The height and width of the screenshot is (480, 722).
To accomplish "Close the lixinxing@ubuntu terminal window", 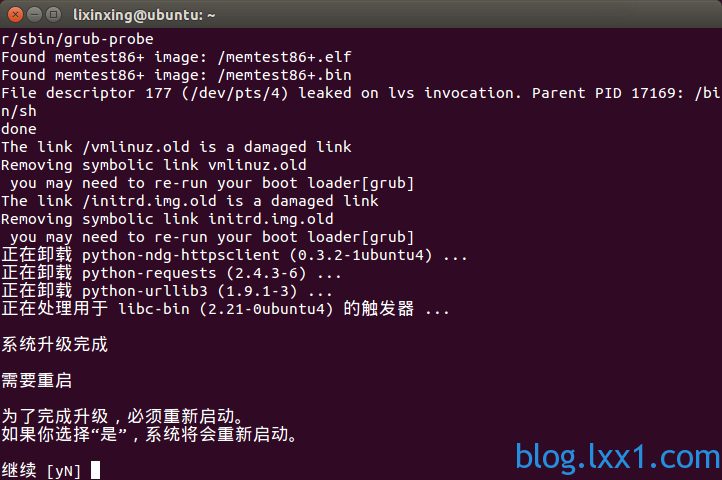I will tap(15, 15).
